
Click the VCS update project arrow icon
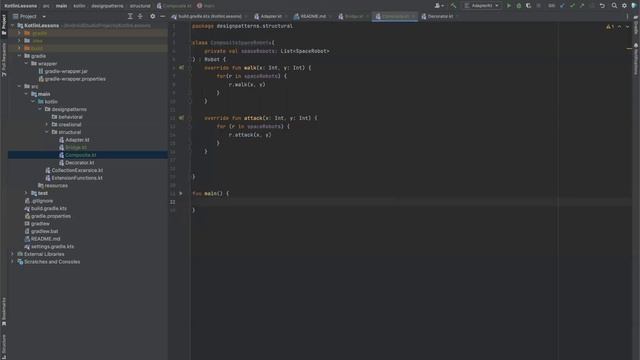(x=562, y=6)
